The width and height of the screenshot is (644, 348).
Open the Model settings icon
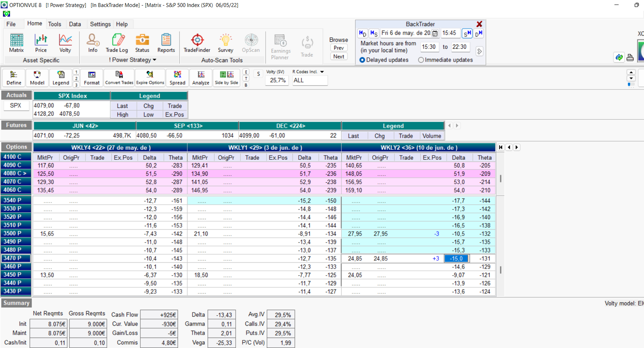pos(37,78)
